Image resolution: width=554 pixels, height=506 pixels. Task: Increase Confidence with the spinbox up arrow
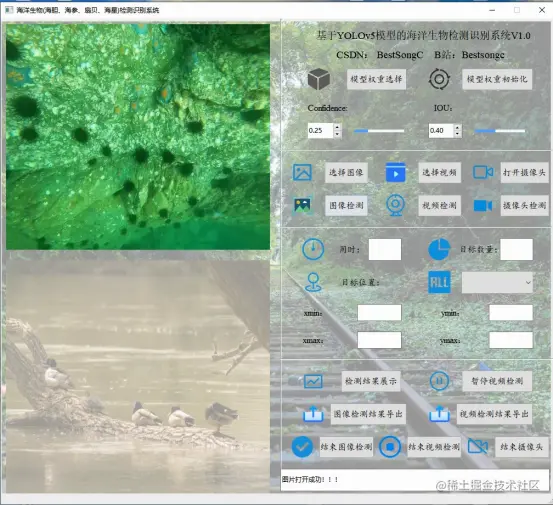[x=337, y=127]
